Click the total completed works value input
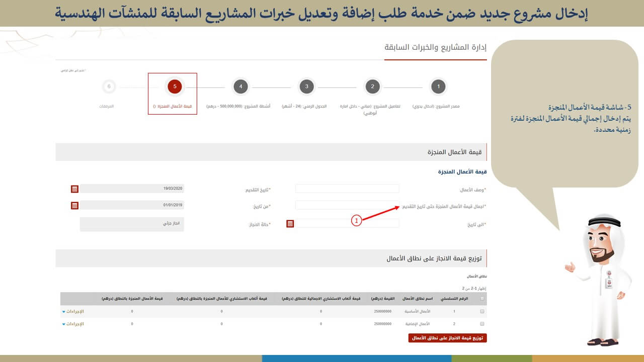644x362 pixels. pos(347,205)
